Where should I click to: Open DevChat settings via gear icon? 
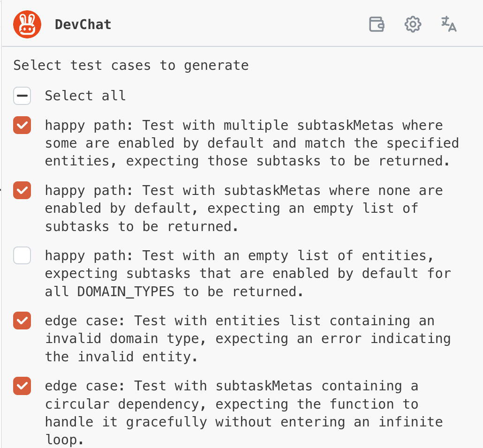tap(413, 24)
